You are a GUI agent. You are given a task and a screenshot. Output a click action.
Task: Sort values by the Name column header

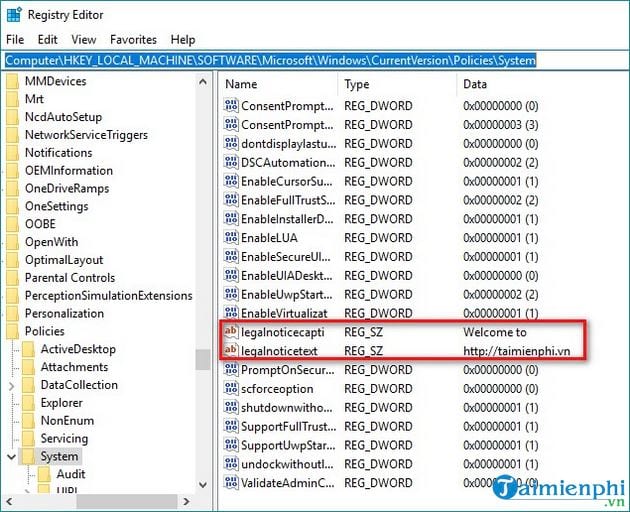coord(278,84)
